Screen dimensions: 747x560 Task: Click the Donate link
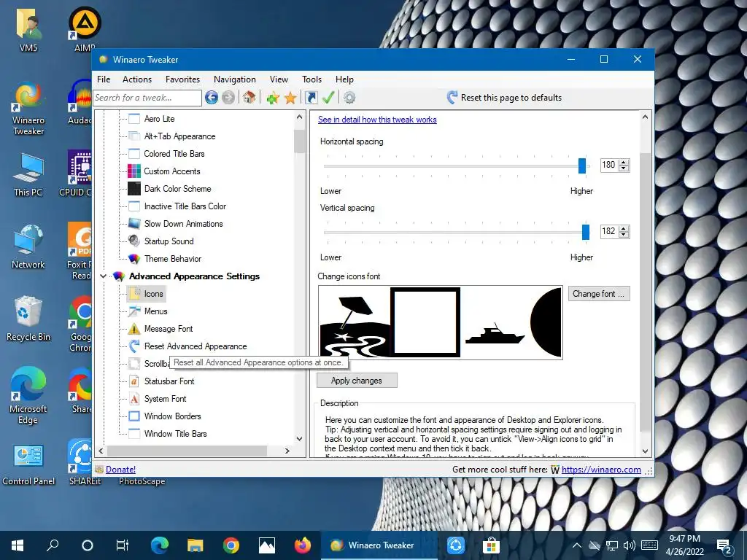tap(120, 470)
